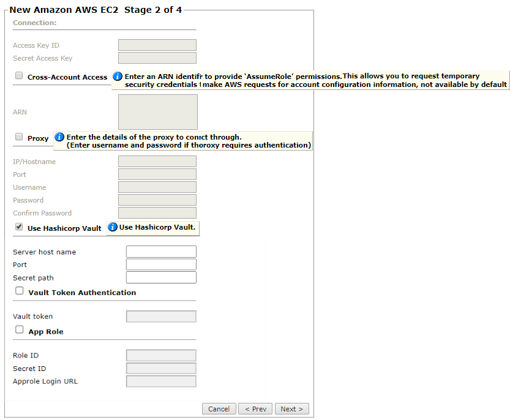Click the 'Secret ID' label
This screenshot has width=510, height=420.
tap(29, 369)
